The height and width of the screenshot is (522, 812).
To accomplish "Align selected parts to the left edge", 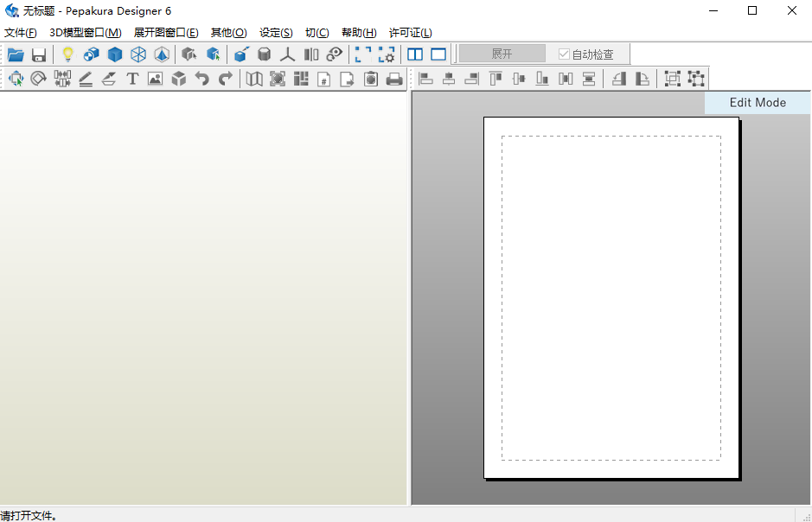I will point(425,79).
